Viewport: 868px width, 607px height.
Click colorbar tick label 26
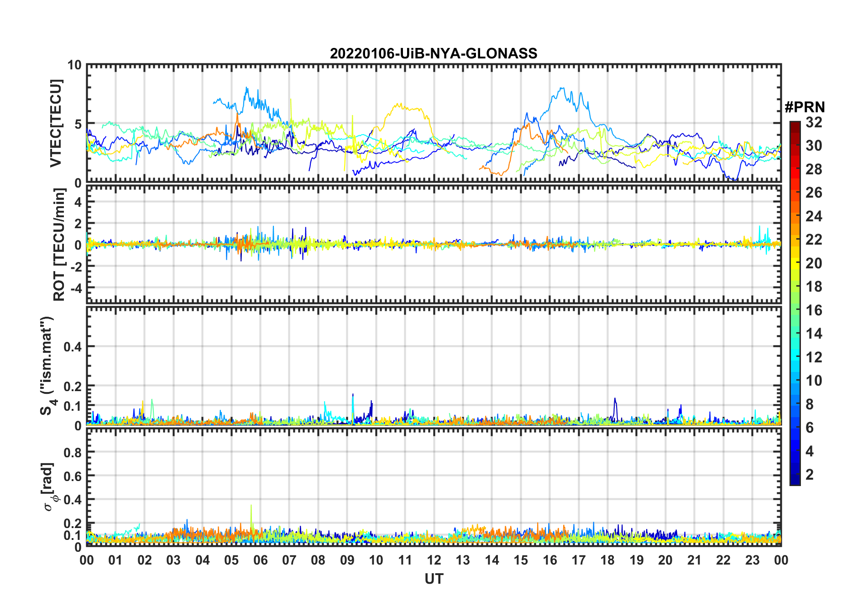coord(814,193)
